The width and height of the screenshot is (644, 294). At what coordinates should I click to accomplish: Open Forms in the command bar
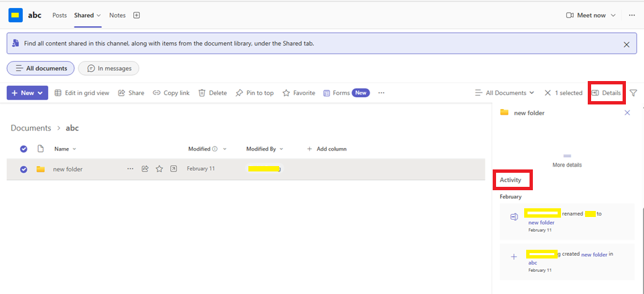(x=346, y=93)
